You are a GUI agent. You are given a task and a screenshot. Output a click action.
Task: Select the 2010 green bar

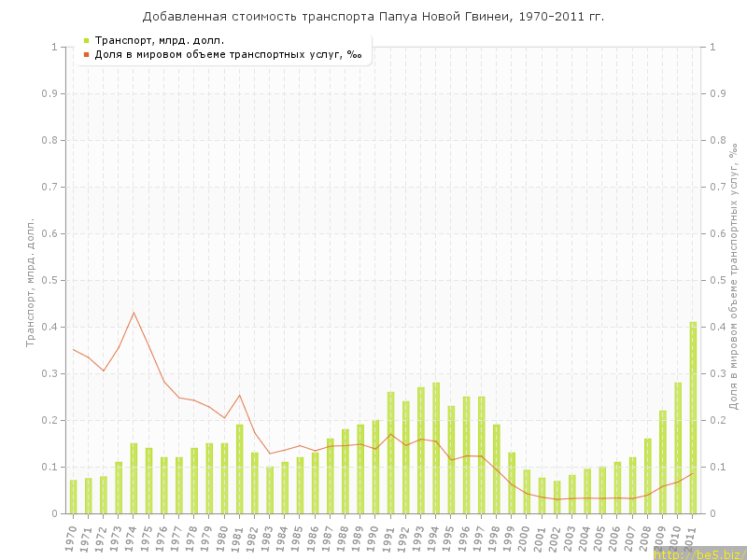[x=678, y=448]
